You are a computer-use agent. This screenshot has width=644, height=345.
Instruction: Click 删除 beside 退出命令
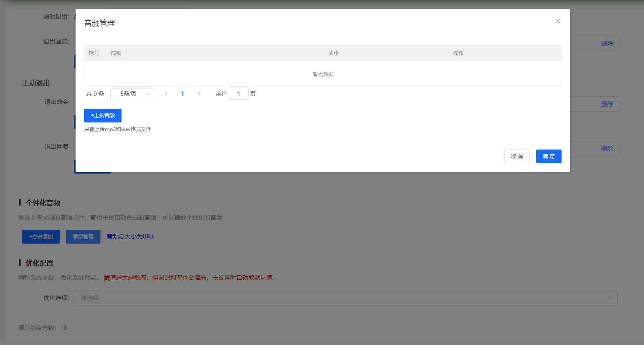[x=607, y=104]
